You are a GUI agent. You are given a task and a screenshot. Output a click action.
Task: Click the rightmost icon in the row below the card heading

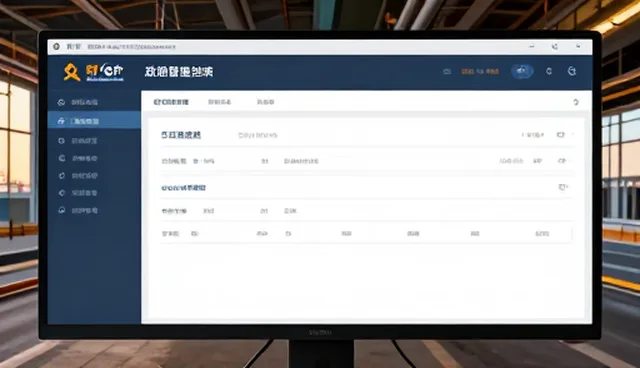click(562, 161)
